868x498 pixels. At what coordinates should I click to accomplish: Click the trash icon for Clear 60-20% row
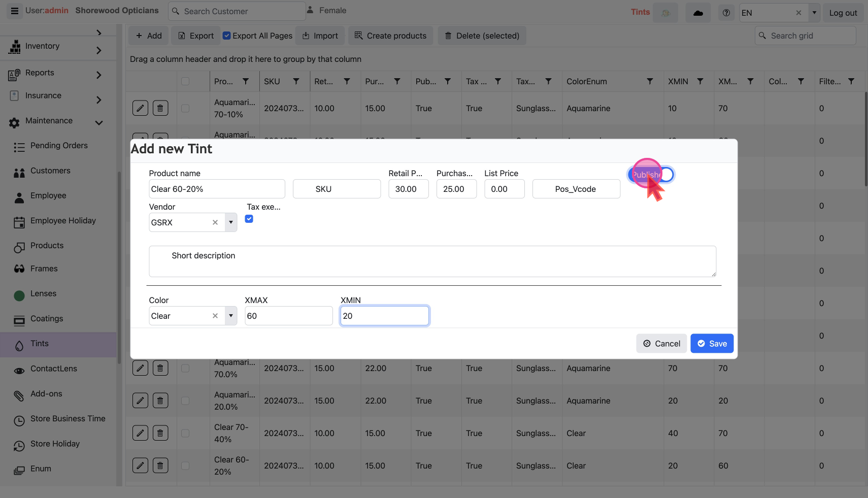pos(160,466)
